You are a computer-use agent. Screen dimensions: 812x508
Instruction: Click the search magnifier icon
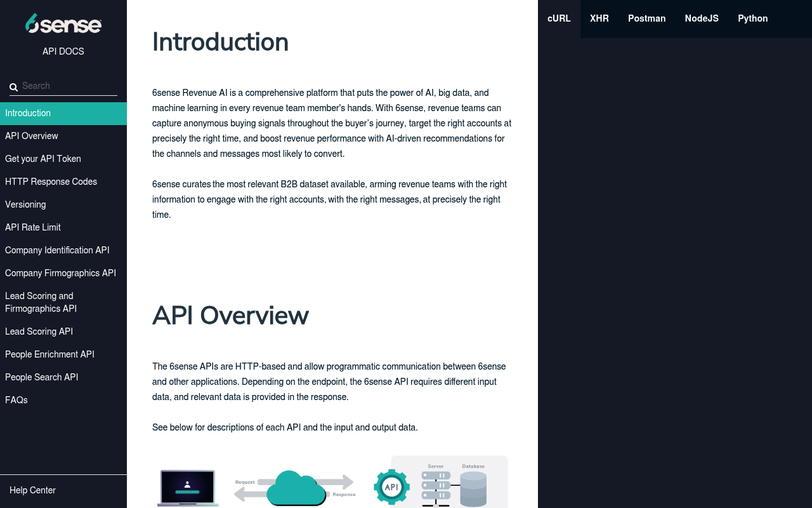point(13,87)
